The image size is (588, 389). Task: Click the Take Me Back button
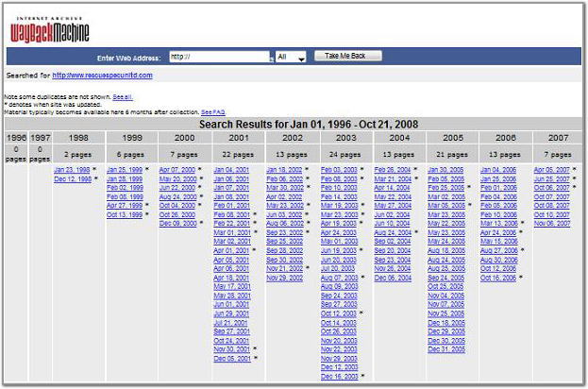click(x=347, y=57)
